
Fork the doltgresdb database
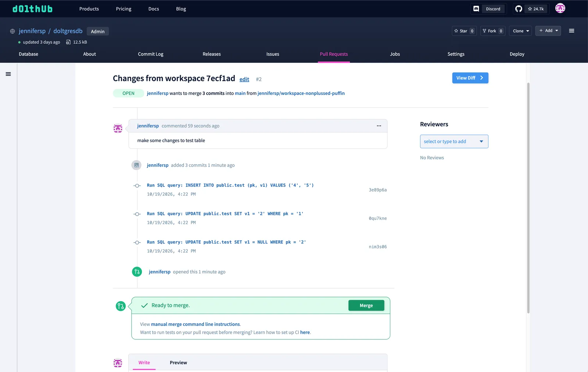[x=493, y=31]
